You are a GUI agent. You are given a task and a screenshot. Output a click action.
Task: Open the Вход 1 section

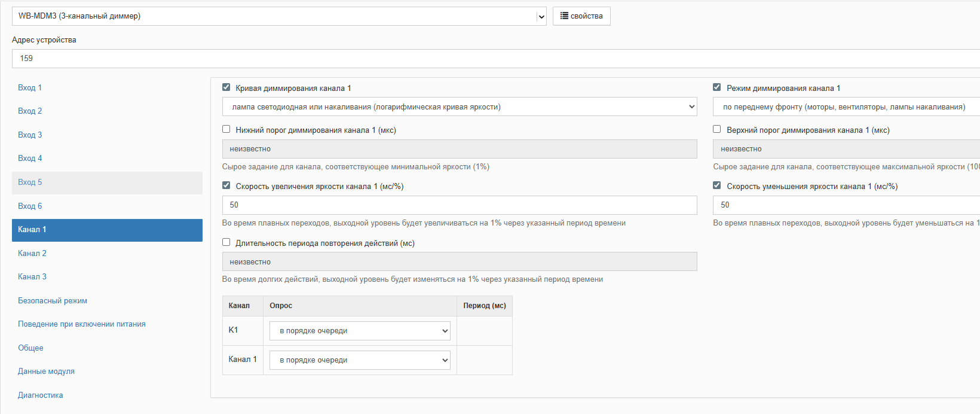click(x=30, y=87)
